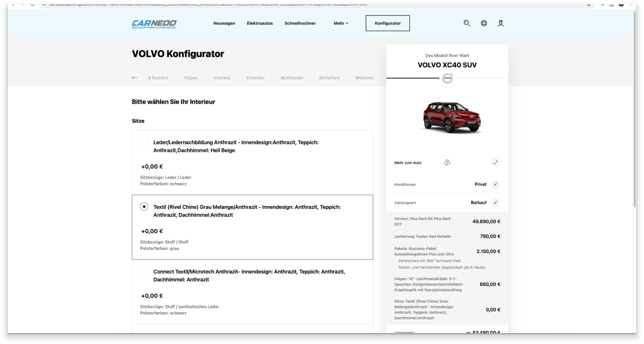Viewport: 644px width, 344px height.
Task: Open the Sicherheit step tab
Action: pyautogui.click(x=329, y=78)
